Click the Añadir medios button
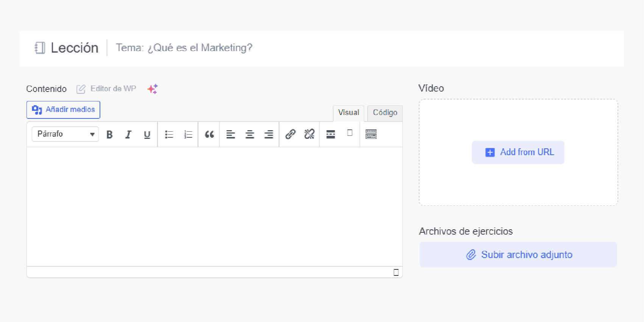The width and height of the screenshot is (644, 322). coord(63,110)
